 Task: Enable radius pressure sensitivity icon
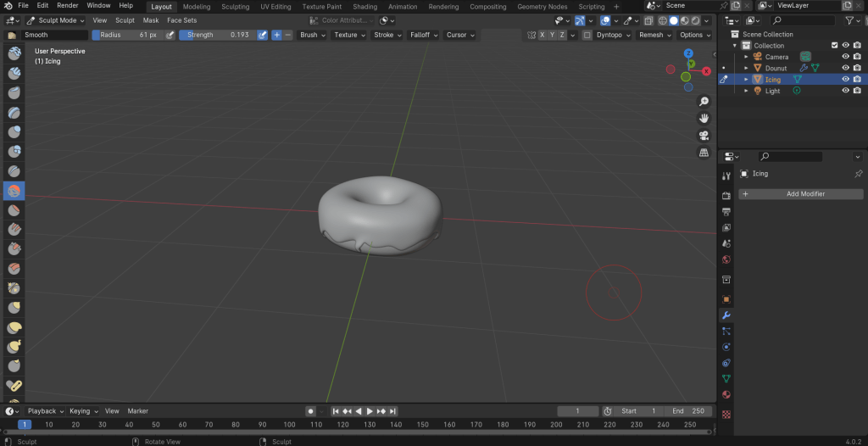[x=170, y=36]
